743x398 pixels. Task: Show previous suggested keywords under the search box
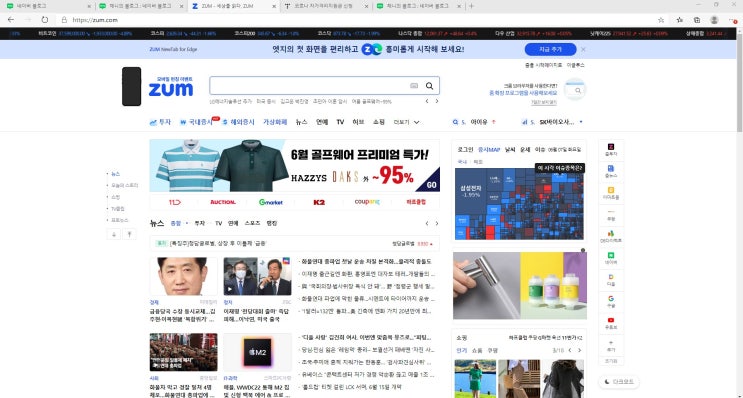point(427,101)
